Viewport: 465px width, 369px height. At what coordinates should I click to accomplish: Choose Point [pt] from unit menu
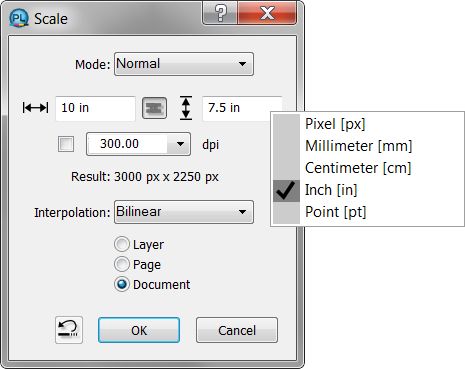pyautogui.click(x=368, y=212)
